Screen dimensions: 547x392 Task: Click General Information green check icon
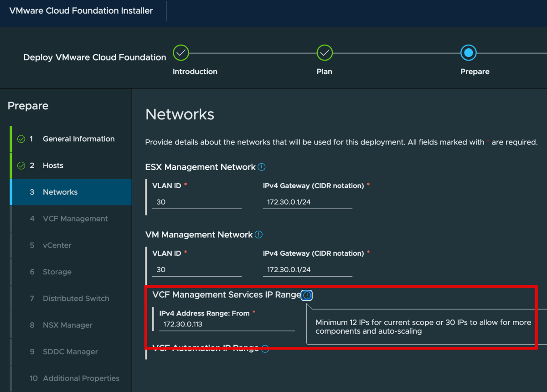pyautogui.click(x=21, y=139)
